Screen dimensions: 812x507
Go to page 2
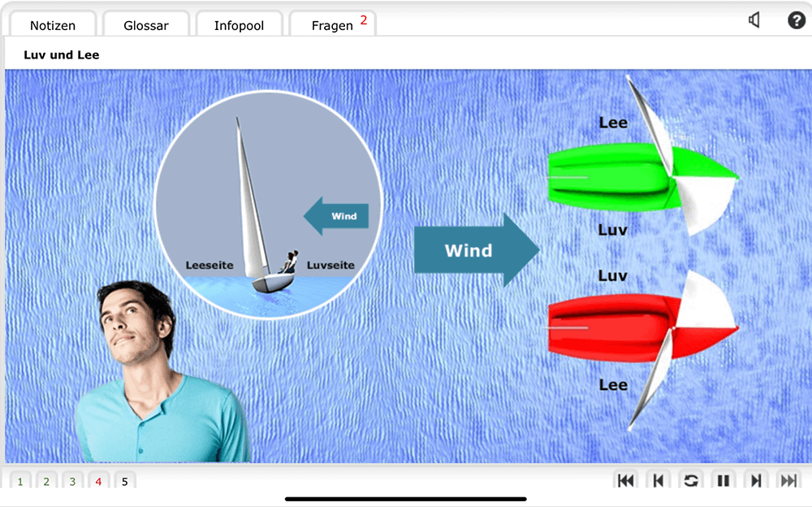click(x=46, y=481)
